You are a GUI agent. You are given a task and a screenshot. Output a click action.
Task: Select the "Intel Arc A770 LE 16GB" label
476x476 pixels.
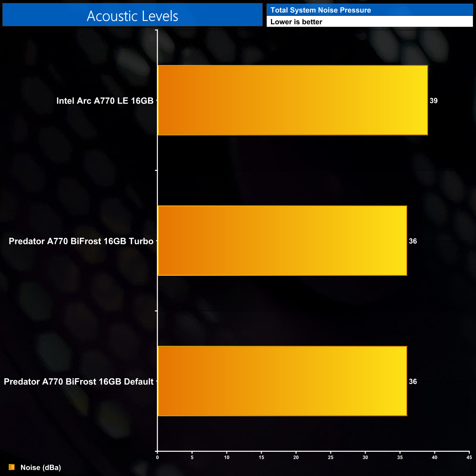click(105, 101)
